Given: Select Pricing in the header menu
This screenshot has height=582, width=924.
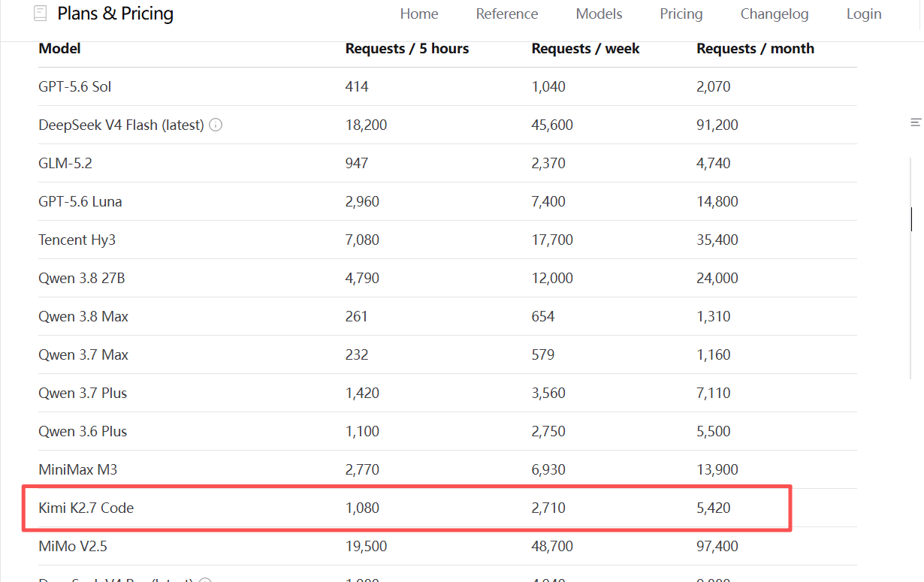Looking at the screenshot, I should [x=681, y=14].
